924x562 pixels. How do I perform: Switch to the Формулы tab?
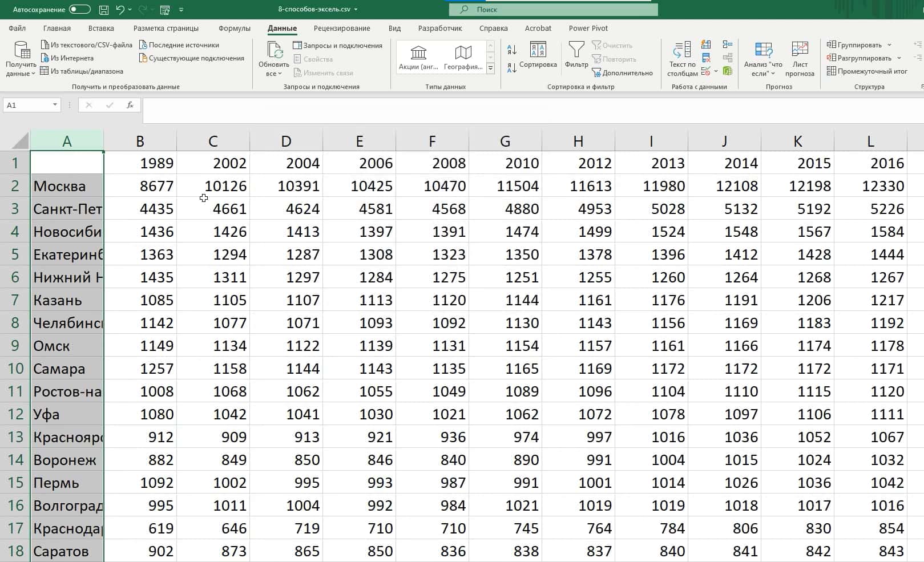tap(234, 29)
